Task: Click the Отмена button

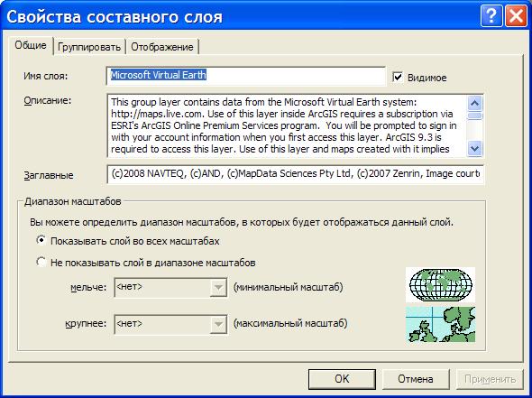Action: point(416,379)
